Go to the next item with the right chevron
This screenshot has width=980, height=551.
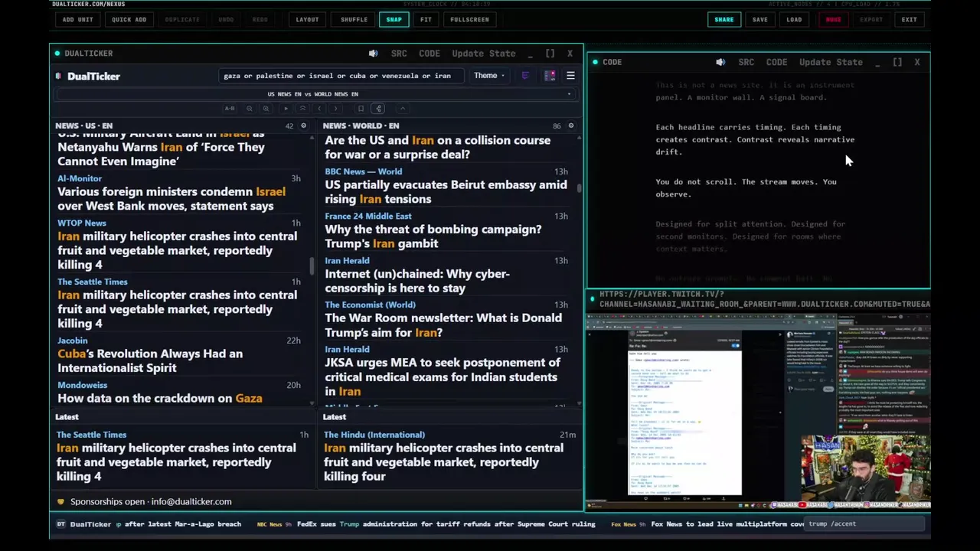pos(335,109)
